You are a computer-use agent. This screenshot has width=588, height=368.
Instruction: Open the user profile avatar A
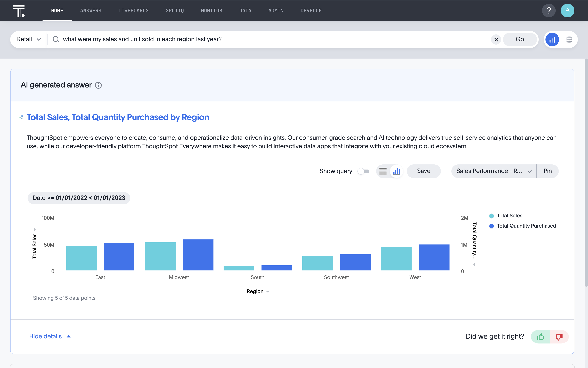pyautogui.click(x=567, y=10)
